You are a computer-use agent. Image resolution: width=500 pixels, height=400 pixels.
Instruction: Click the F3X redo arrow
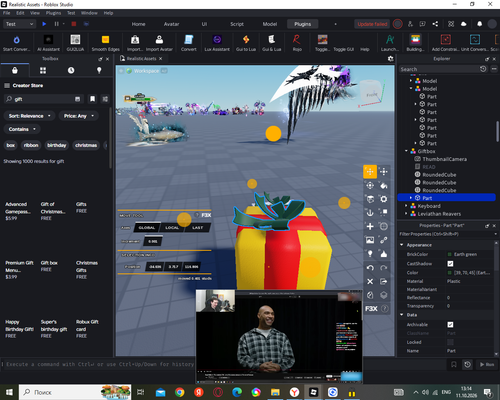click(x=384, y=268)
